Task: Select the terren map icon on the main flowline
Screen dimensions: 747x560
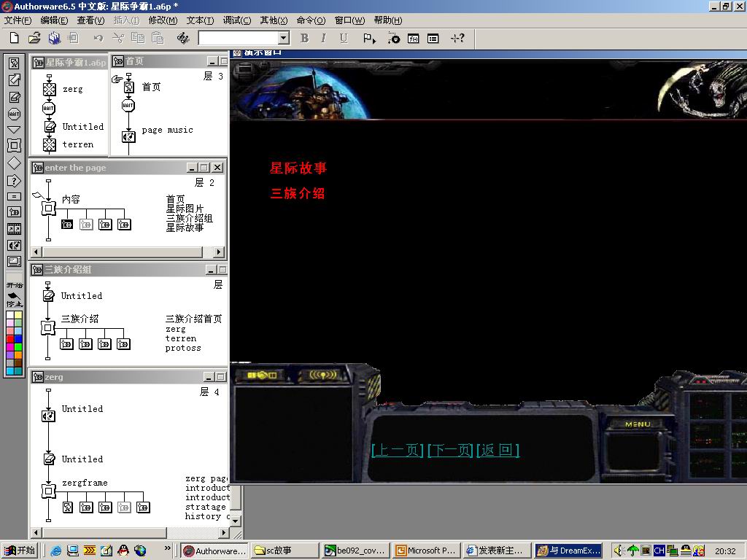Action: coord(49,144)
